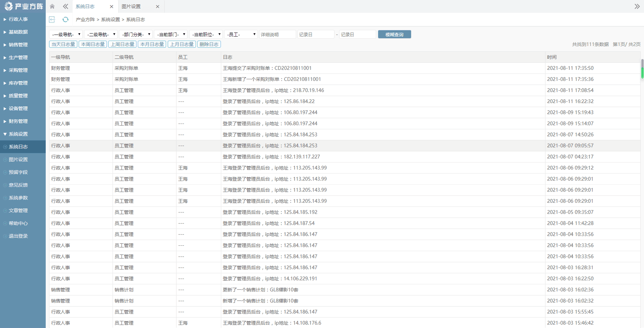Click the home icon in tab bar

tap(52, 6)
